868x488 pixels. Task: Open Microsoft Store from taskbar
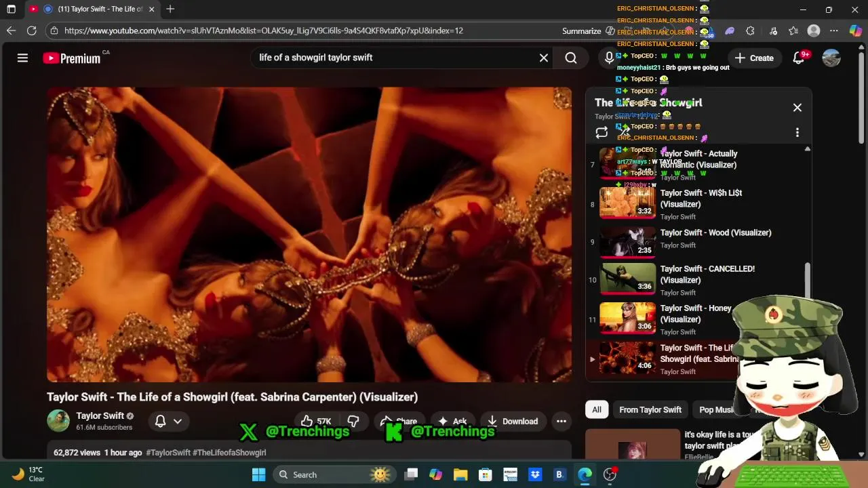click(x=485, y=474)
